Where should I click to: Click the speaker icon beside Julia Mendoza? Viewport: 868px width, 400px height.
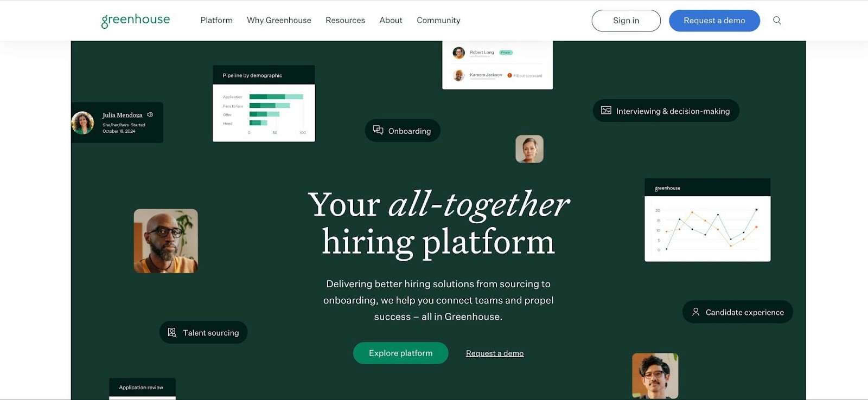(x=150, y=115)
